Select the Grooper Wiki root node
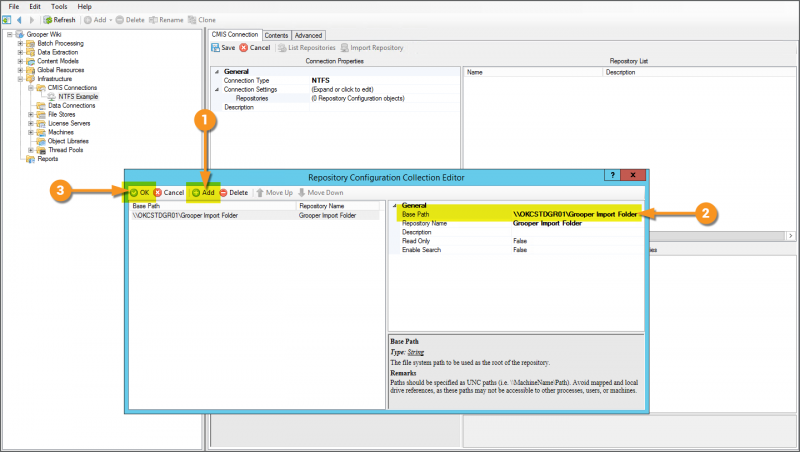Viewport: 800px width, 452px height. [x=44, y=34]
